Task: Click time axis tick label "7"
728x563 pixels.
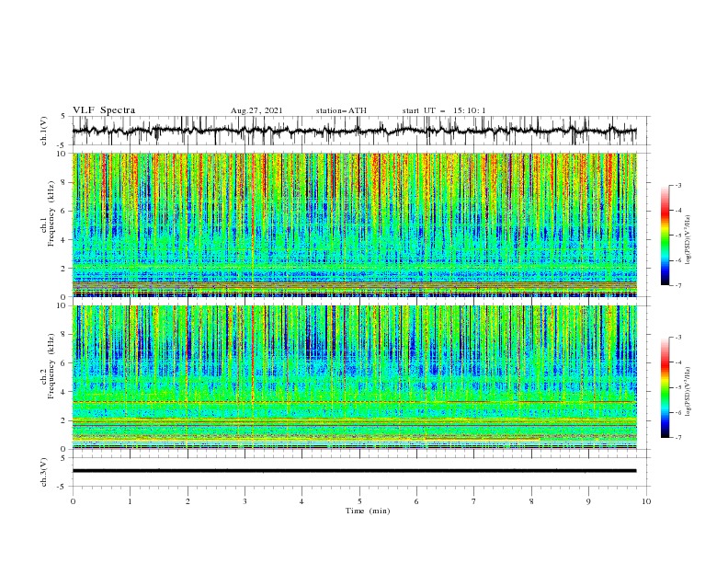Action: tap(474, 501)
